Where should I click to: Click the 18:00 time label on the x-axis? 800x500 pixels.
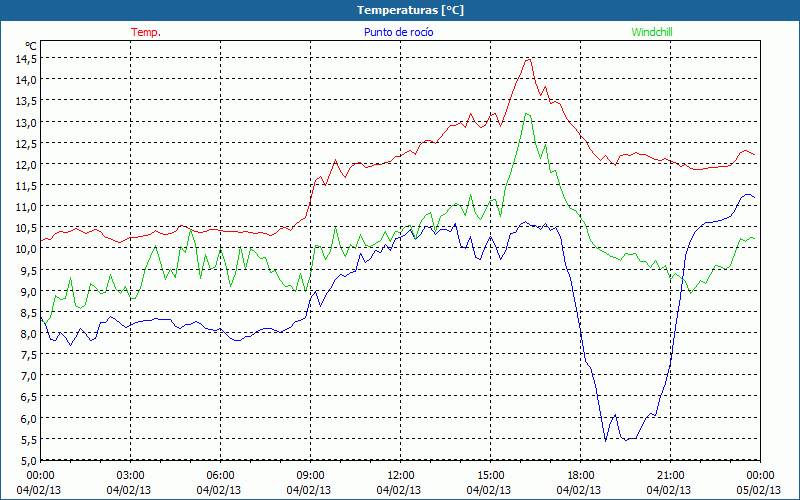tap(581, 476)
